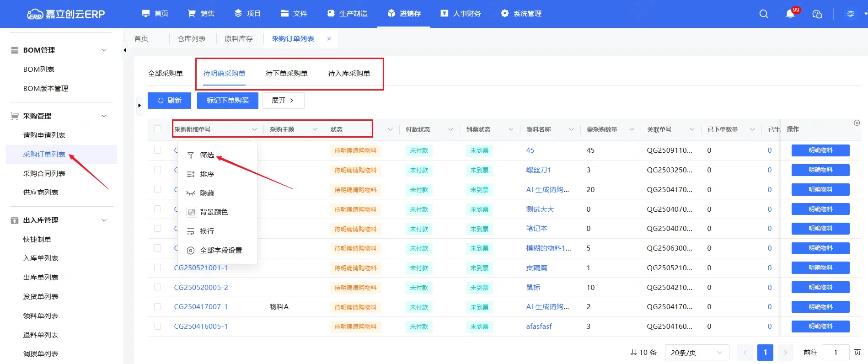Click the search magnifier icon in header
This screenshot has width=868, height=364.
tap(763, 14)
